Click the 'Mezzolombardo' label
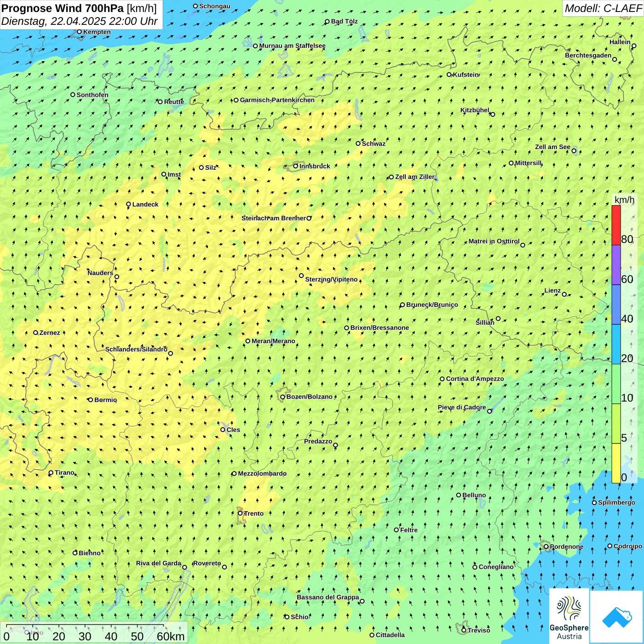This screenshot has width=644, height=644. (x=262, y=473)
